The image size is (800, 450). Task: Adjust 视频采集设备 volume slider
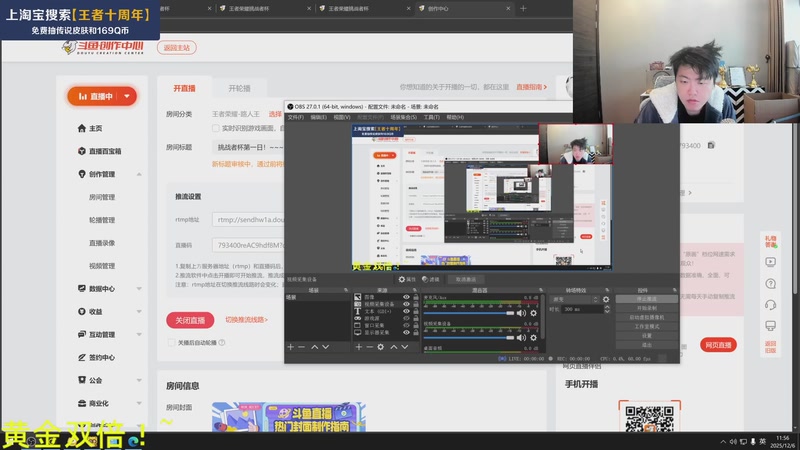click(468, 337)
